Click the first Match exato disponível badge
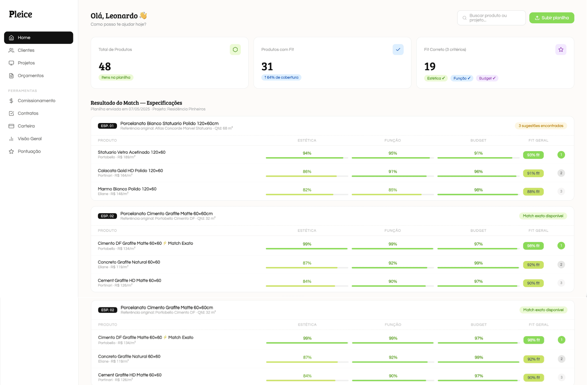This screenshot has height=385, width=588. coord(543,216)
